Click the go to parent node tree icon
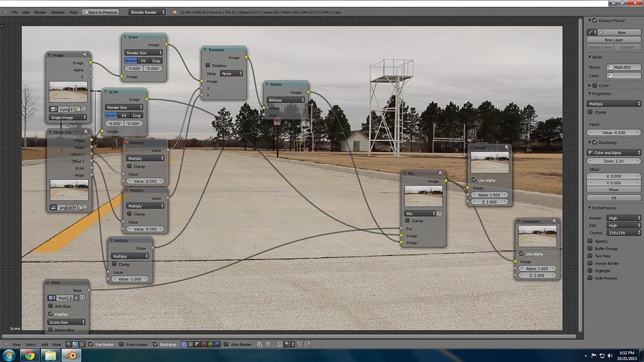 pos(268,344)
